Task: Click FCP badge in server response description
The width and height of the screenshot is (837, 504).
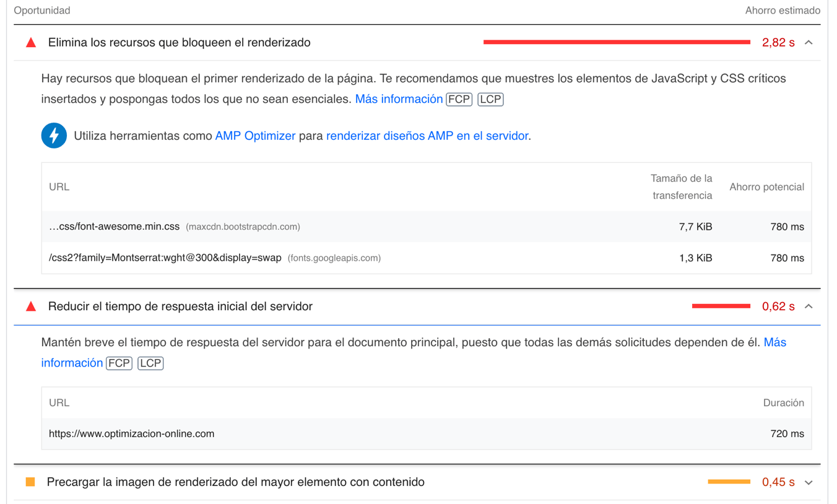Action: (x=119, y=363)
